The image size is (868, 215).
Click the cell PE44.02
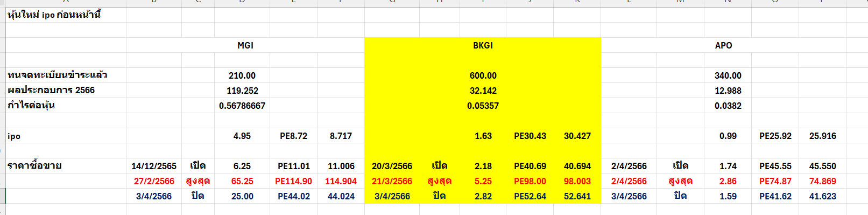coord(293,196)
